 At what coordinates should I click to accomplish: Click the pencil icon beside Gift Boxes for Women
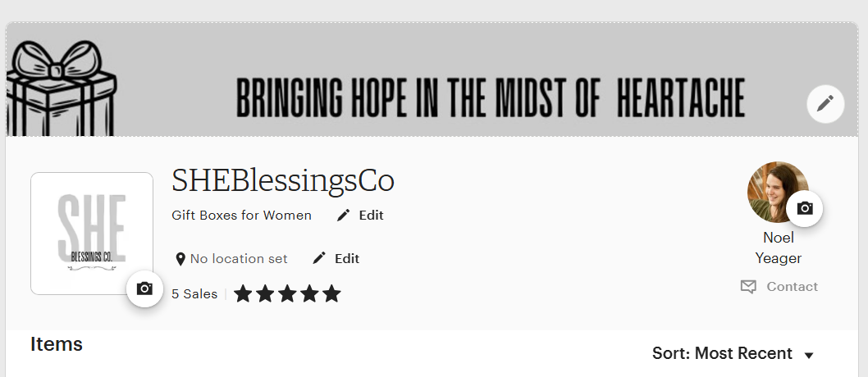(344, 216)
